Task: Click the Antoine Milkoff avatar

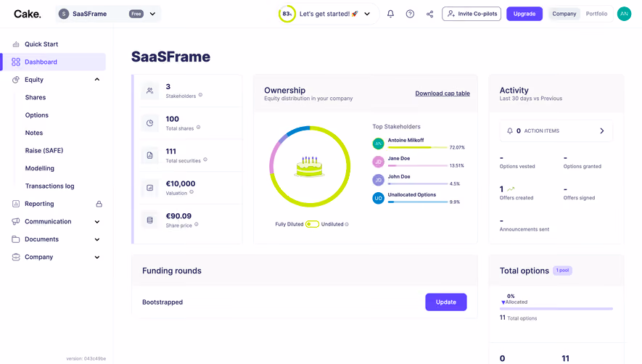Action: coord(379,144)
